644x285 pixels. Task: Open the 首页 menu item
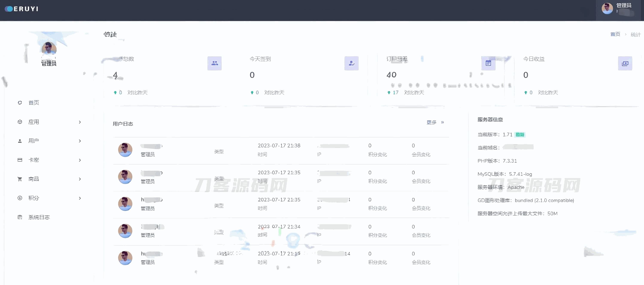pyautogui.click(x=34, y=103)
